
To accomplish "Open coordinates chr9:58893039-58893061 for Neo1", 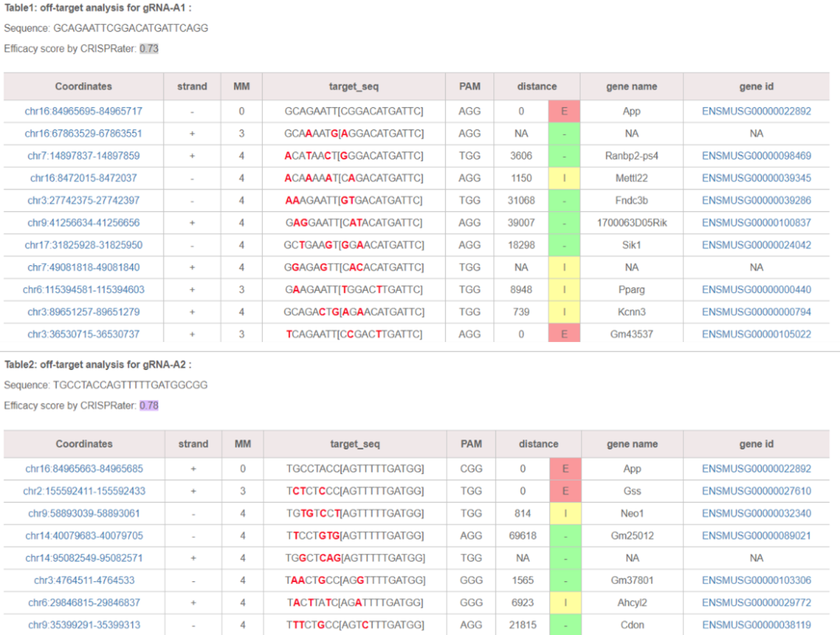I will coord(84,514).
